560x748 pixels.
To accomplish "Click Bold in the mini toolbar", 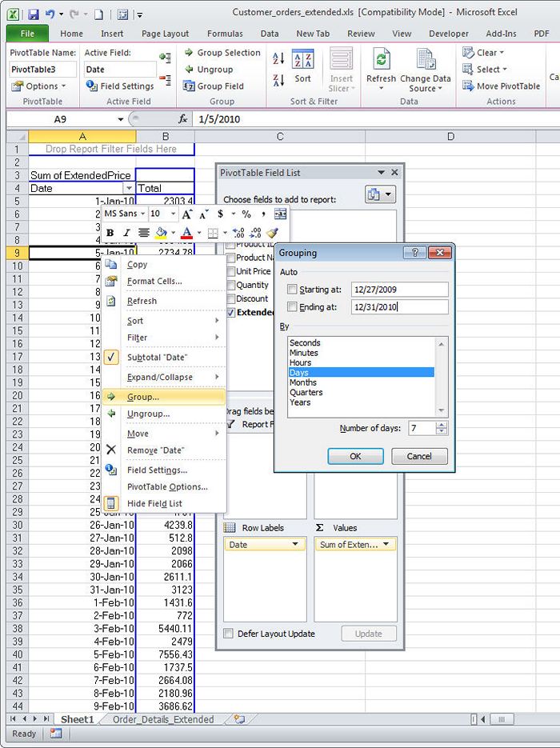I will [110, 233].
